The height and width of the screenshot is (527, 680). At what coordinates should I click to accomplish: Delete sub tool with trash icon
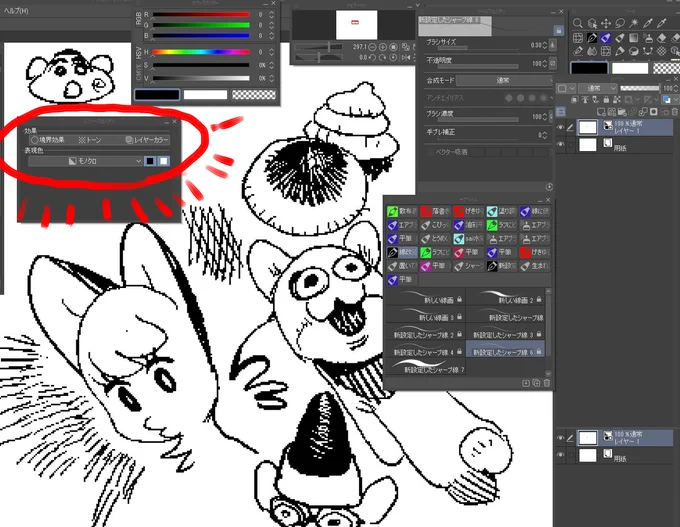[546, 383]
